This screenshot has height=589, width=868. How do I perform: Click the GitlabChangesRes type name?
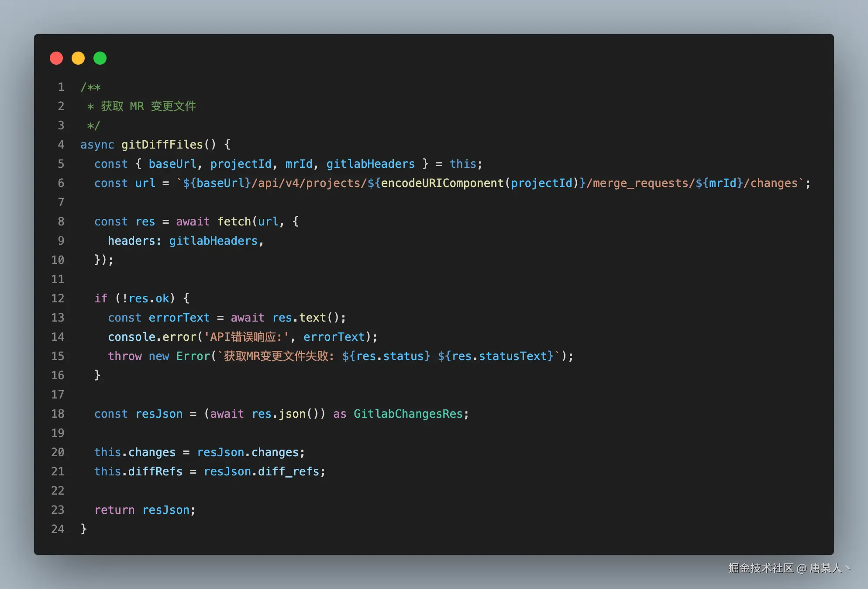408,414
